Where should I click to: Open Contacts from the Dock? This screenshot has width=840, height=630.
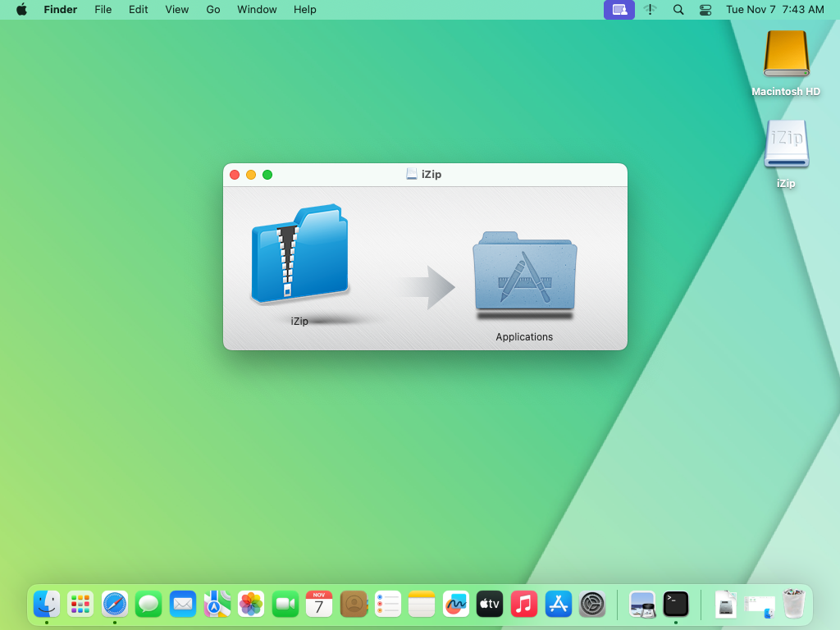[354, 605]
